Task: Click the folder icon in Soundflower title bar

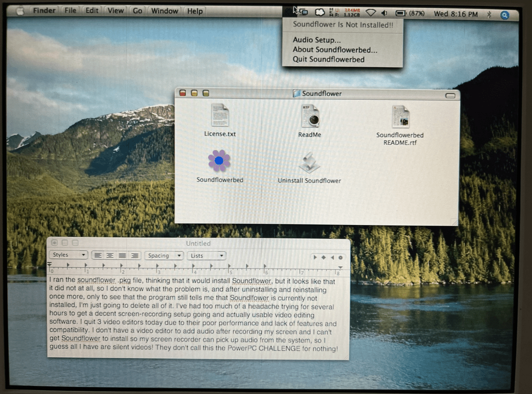Action: click(x=296, y=93)
